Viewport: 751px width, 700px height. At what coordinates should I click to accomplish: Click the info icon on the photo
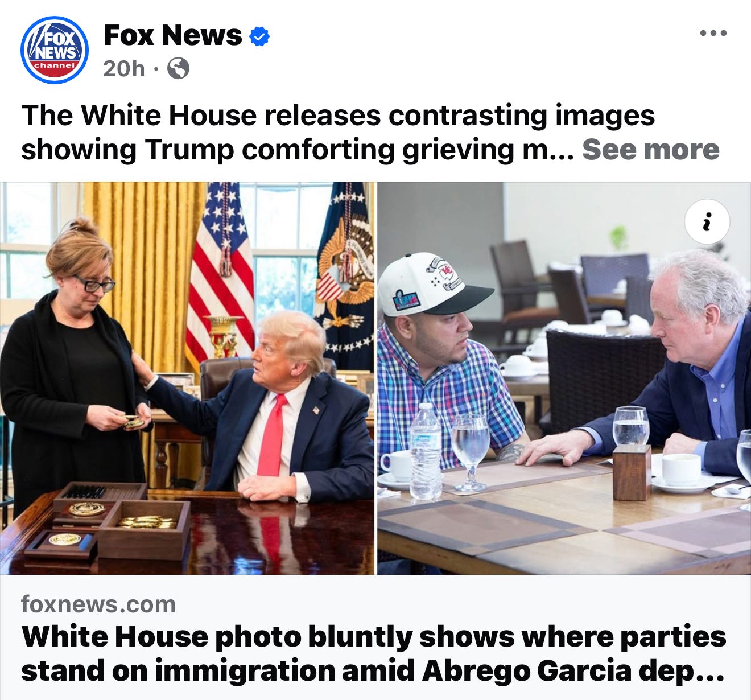point(707,222)
